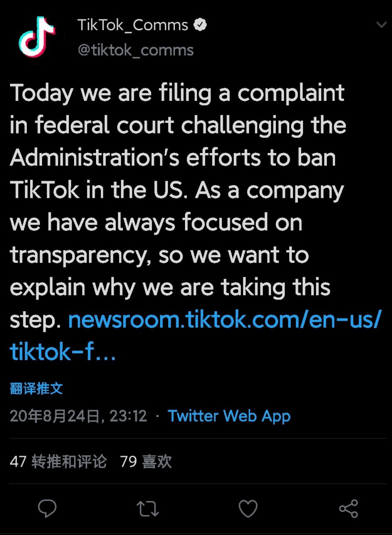Click 'Today we are filing a complaint' line
This screenshot has height=535, width=392.
(x=177, y=93)
